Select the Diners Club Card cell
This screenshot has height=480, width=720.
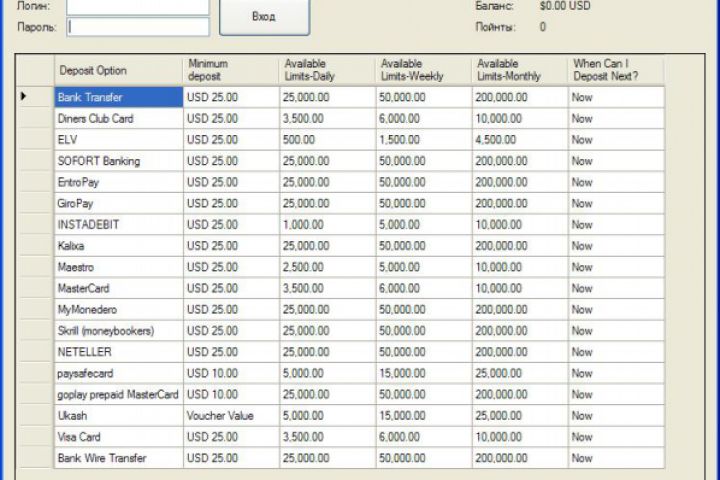click(x=118, y=119)
